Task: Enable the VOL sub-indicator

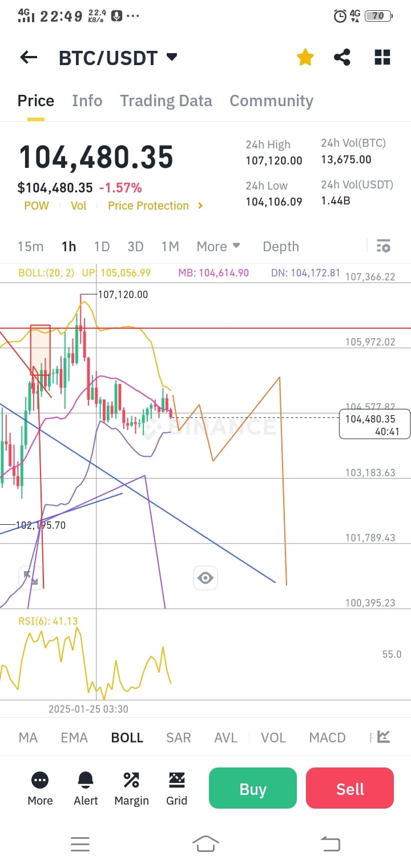Action: pyautogui.click(x=273, y=738)
